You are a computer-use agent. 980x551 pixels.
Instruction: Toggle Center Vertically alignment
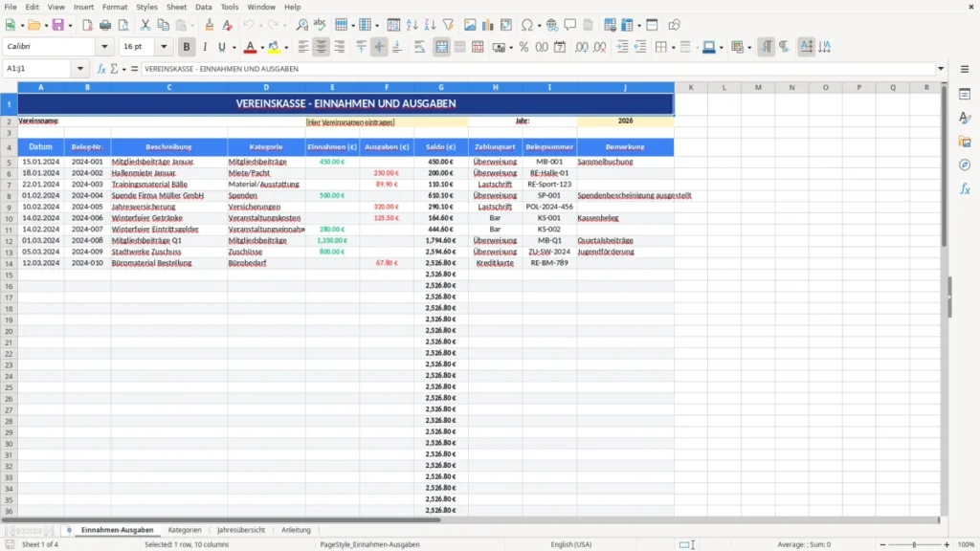coord(379,47)
